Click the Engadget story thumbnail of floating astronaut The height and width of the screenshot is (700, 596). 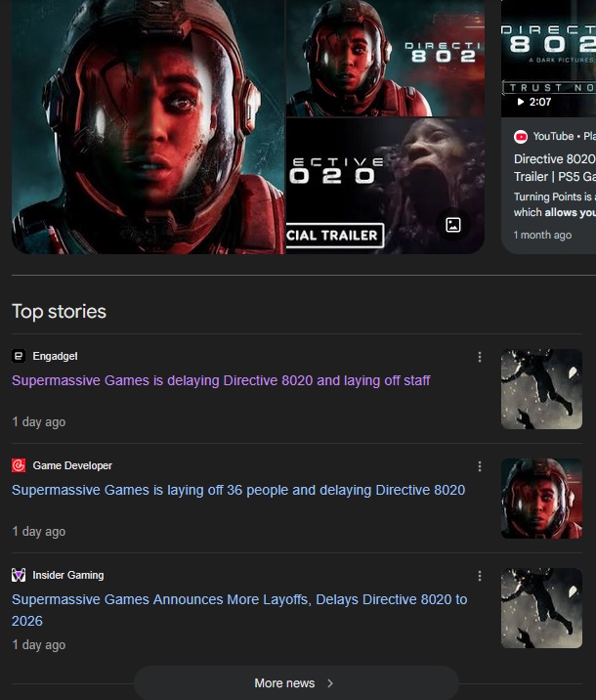pyautogui.click(x=541, y=389)
